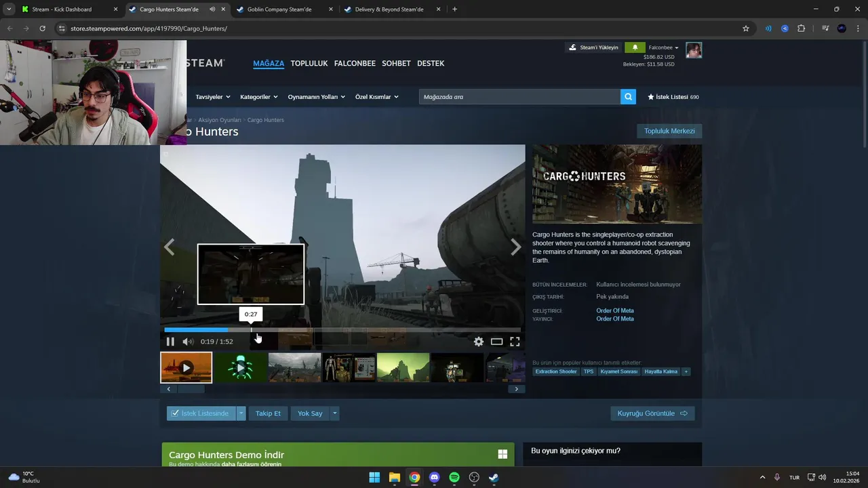Focus the Mağazada ara search field
Viewport: 868px width, 488px height.
pos(519,97)
